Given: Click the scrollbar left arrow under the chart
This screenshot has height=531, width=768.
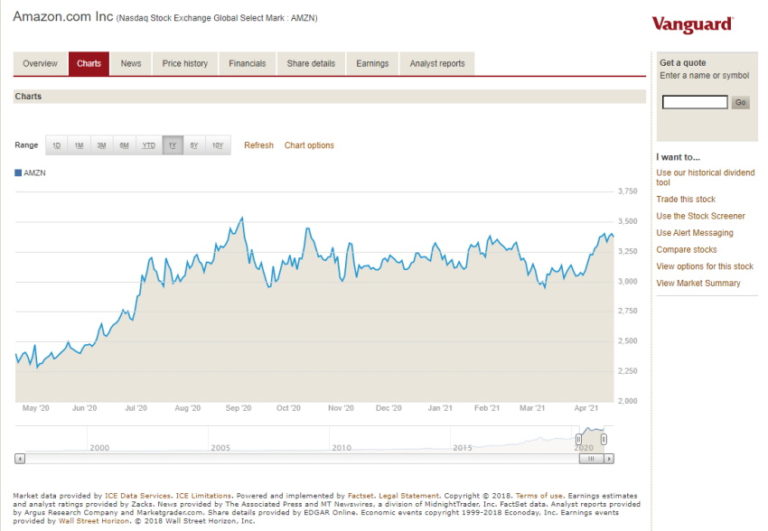Looking at the screenshot, I should coord(20,459).
